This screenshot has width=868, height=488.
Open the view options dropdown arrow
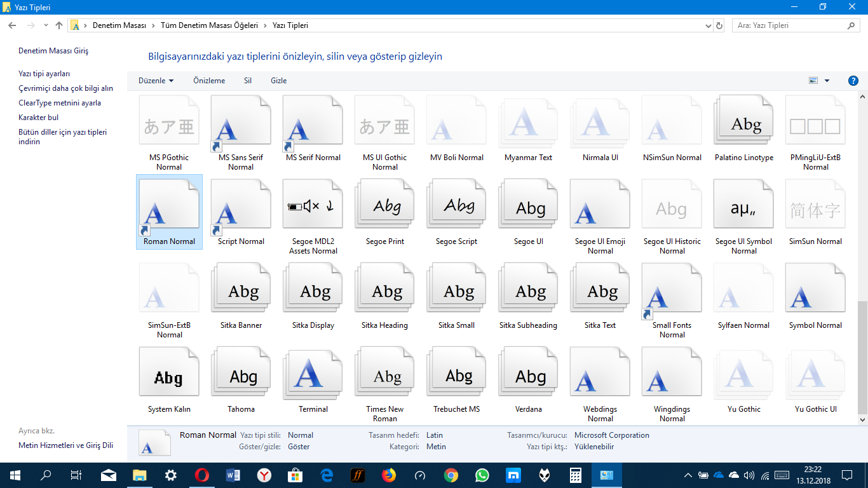[827, 81]
